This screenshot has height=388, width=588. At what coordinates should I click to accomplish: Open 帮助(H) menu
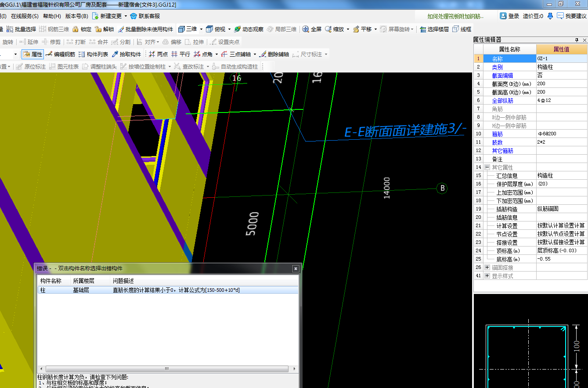52,16
